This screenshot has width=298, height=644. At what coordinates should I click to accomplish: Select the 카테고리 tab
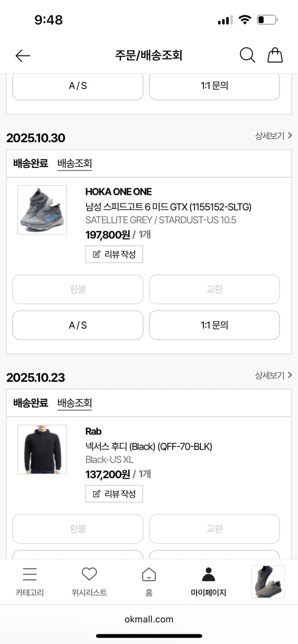tap(30, 581)
